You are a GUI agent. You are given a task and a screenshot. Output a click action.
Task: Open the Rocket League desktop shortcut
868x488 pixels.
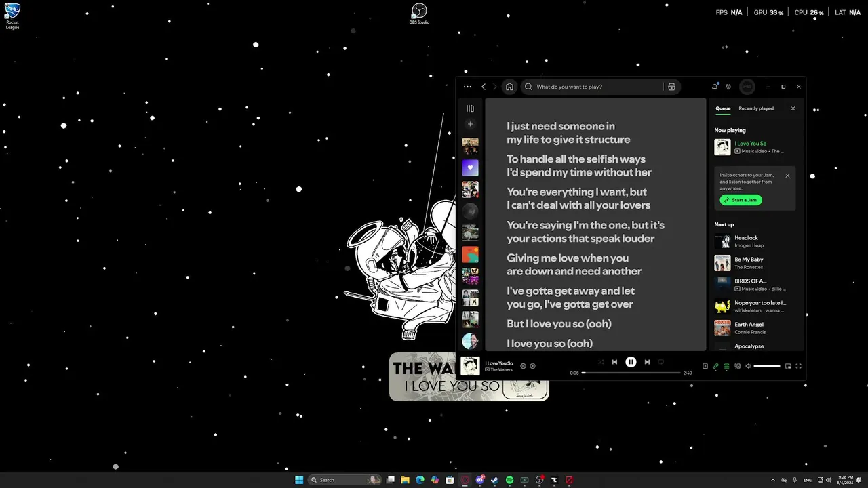(12, 16)
